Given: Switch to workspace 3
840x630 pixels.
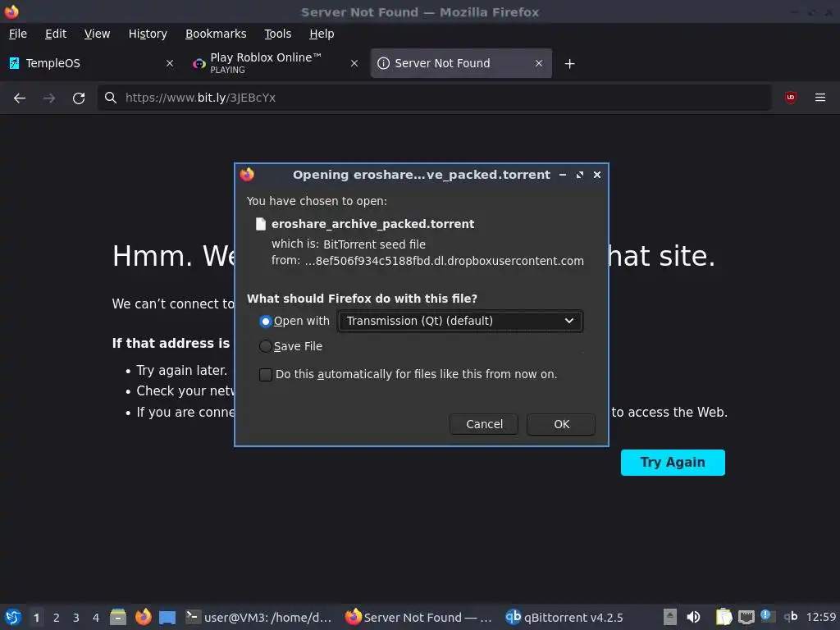Looking at the screenshot, I should point(76,618).
